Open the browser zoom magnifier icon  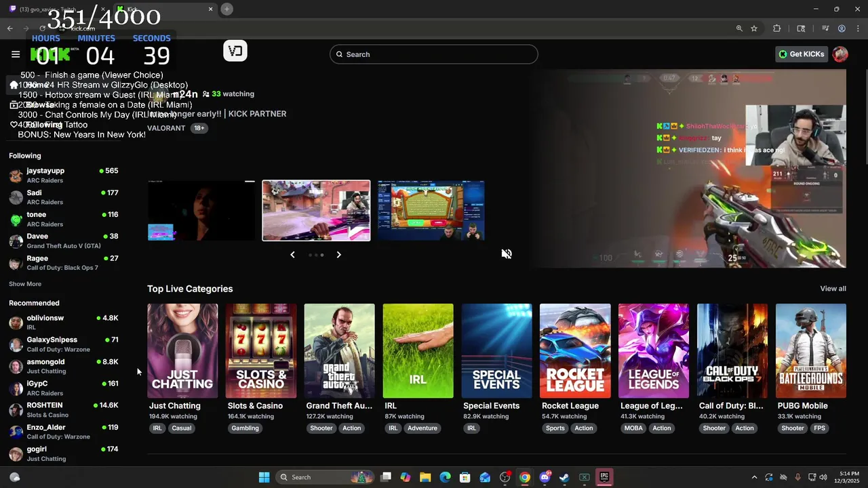tap(739, 28)
